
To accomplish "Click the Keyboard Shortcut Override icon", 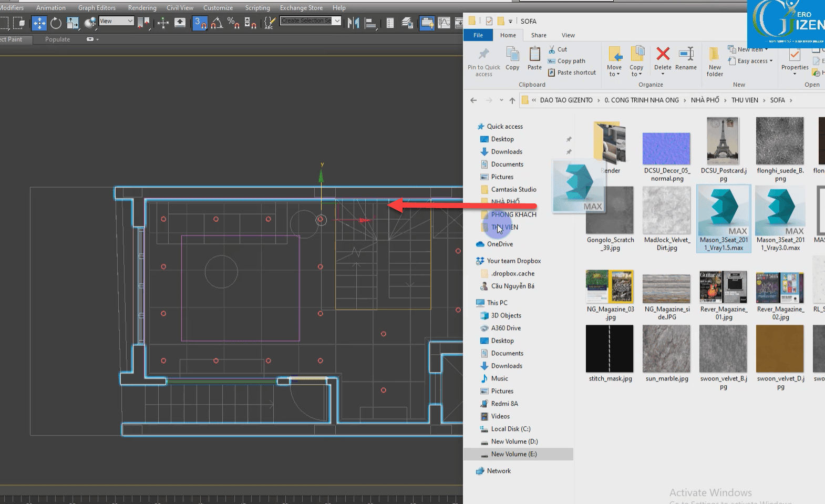I will point(180,23).
